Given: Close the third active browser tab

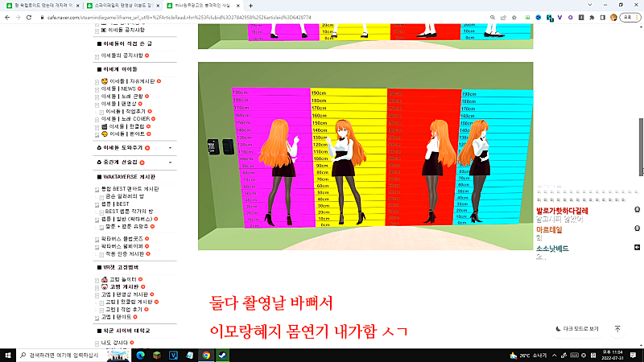Looking at the screenshot, I should click(237, 6).
